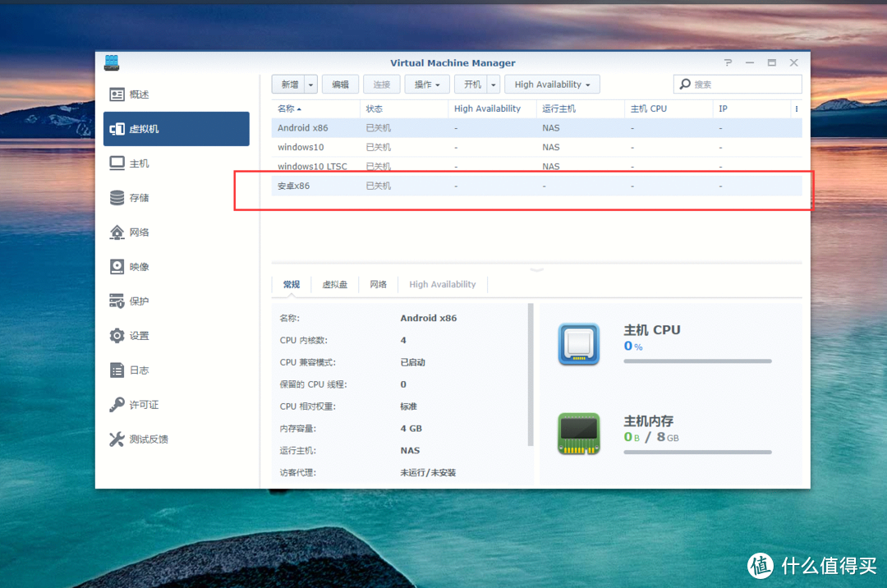Collapse the details panel chevron handle
887x588 pixels.
(537, 269)
